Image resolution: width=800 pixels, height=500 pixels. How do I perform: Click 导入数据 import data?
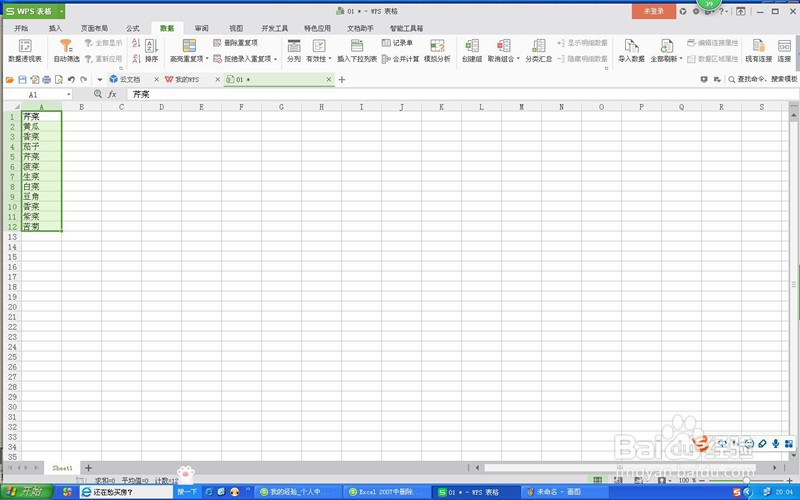point(631,51)
